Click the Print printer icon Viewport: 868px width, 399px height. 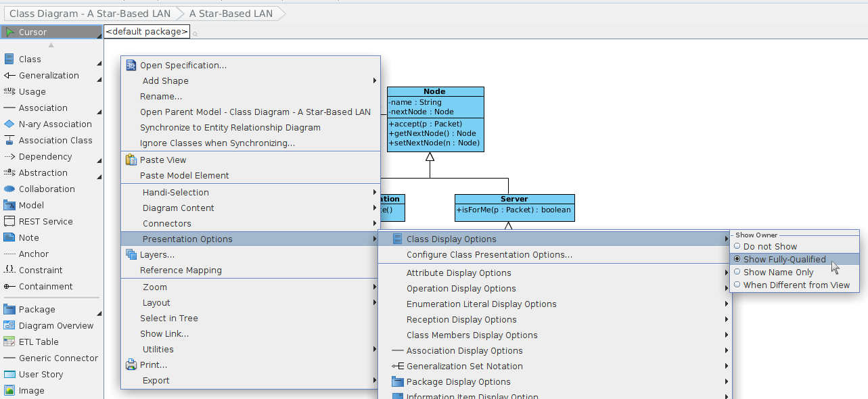pos(131,365)
